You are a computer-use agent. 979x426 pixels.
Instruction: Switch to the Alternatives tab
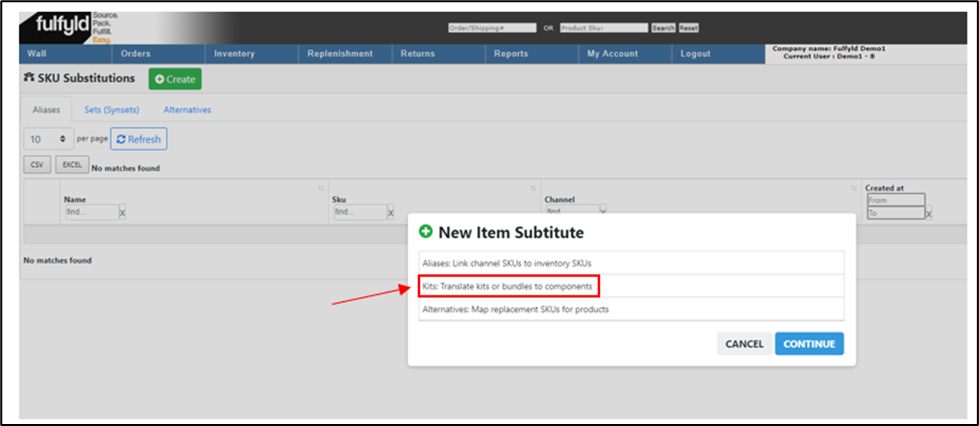[187, 109]
